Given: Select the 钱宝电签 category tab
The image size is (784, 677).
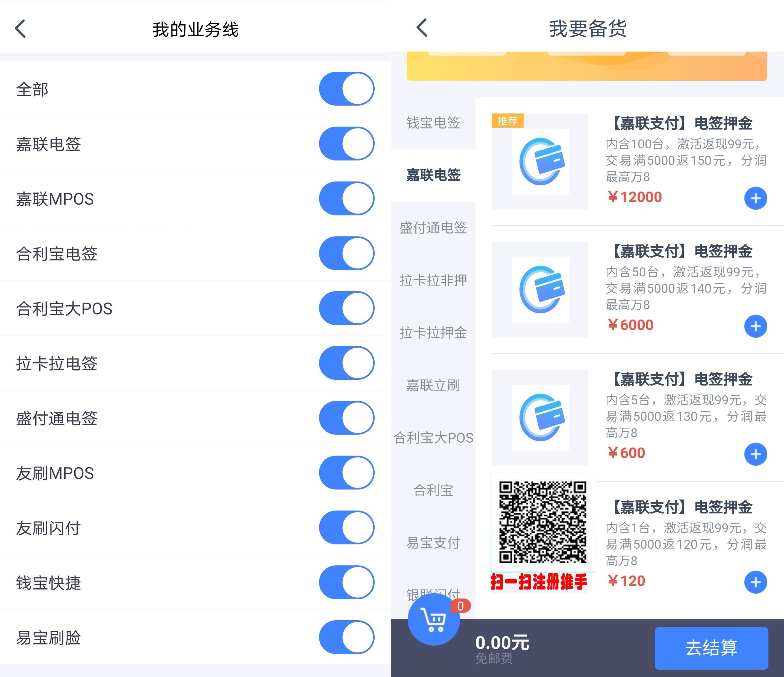Looking at the screenshot, I should pyautogui.click(x=433, y=123).
